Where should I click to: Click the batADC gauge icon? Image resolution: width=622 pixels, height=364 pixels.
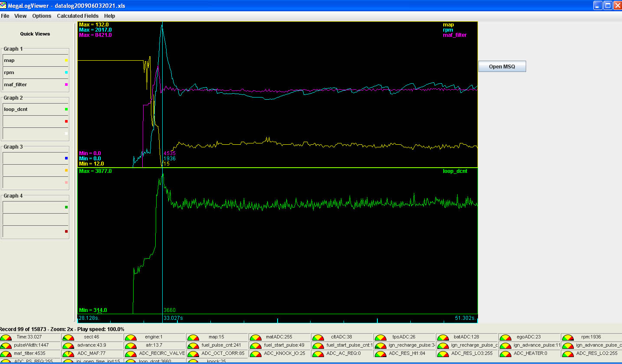tap(443, 338)
